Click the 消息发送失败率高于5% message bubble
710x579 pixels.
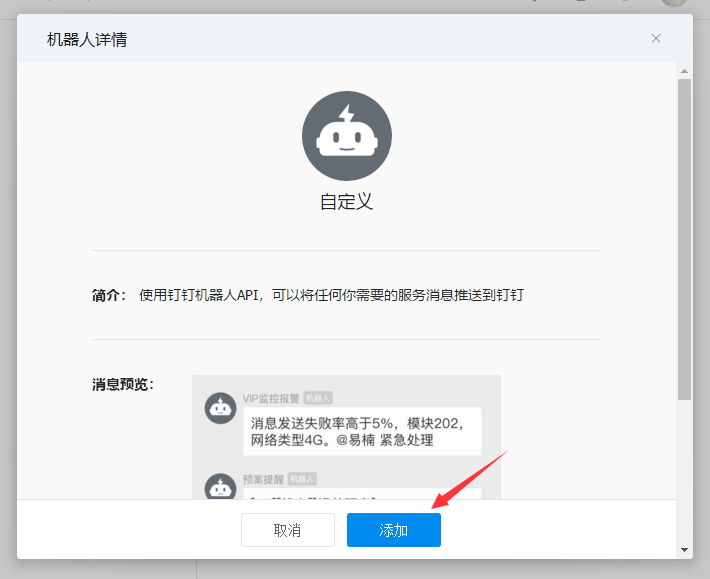point(362,431)
